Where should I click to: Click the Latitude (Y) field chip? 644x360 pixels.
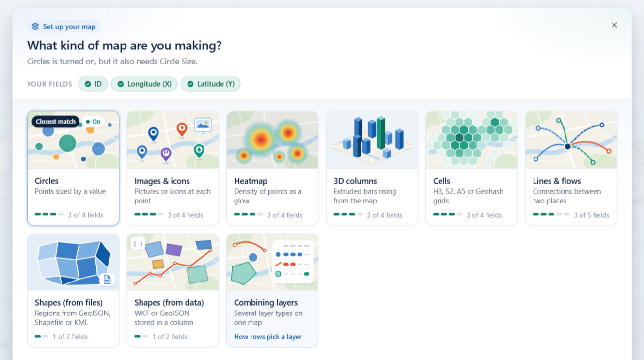(x=211, y=84)
